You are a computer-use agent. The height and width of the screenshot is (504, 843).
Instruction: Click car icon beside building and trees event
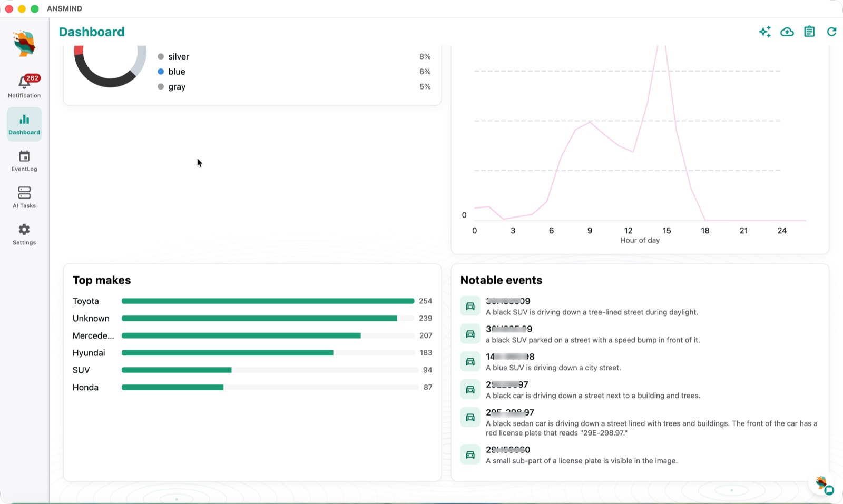pyautogui.click(x=470, y=390)
